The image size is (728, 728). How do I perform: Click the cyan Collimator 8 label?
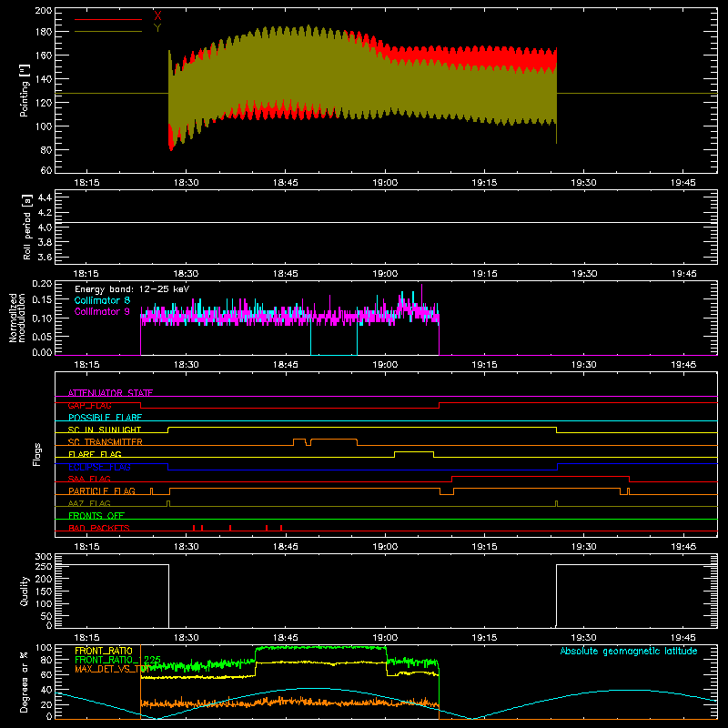102,300
